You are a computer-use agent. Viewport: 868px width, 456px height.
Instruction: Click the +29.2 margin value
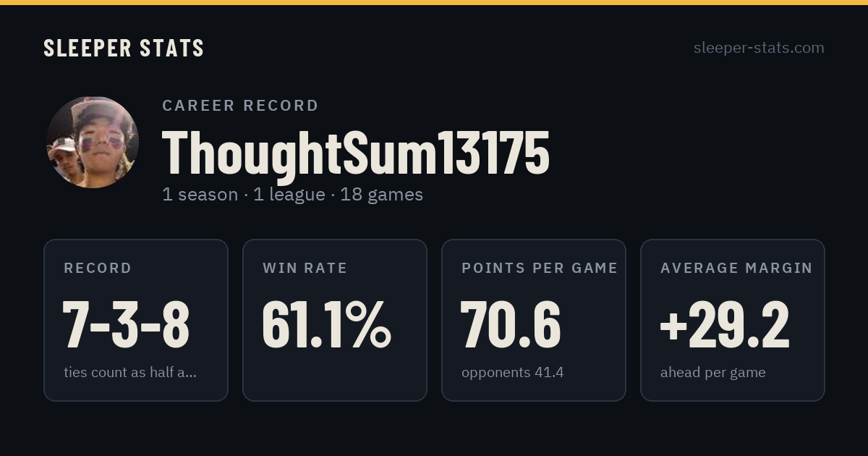[x=725, y=324]
